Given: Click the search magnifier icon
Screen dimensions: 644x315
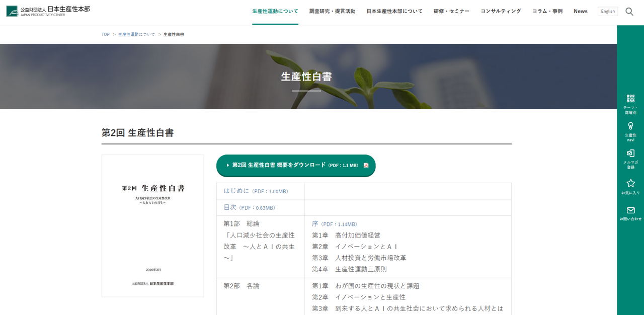Looking at the screenshot, I should click(629, 12).
